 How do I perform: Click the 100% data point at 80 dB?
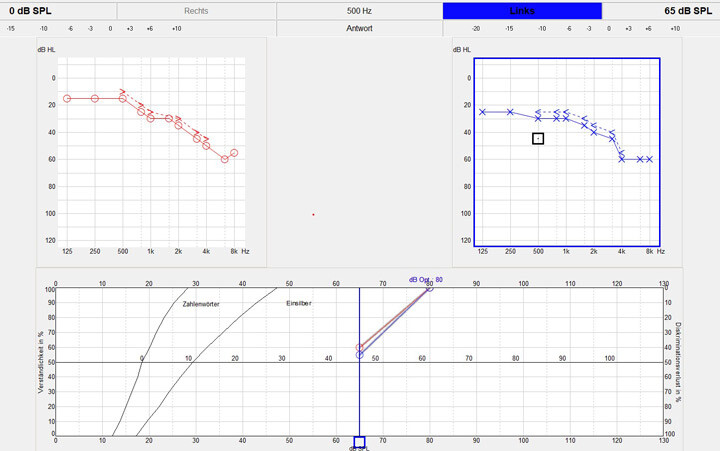click(x=430, y=288)
